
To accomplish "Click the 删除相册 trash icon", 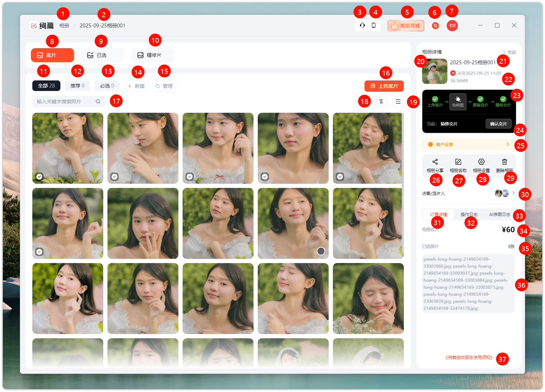I will tap(504, 162).
